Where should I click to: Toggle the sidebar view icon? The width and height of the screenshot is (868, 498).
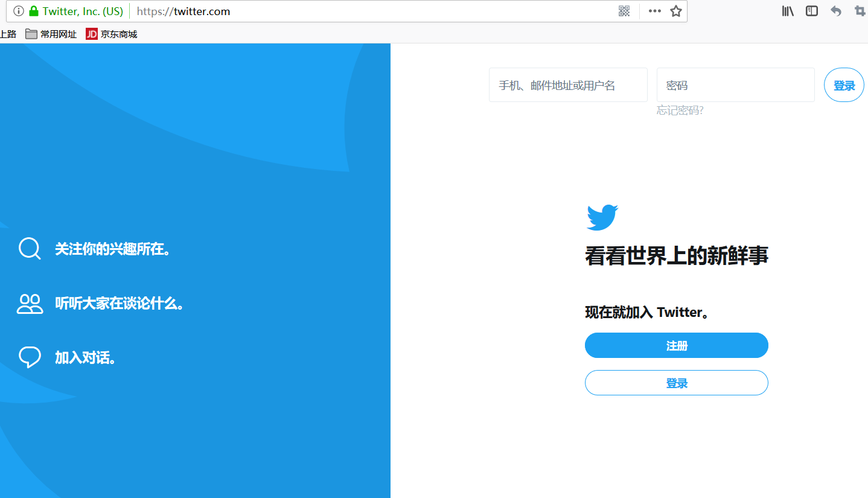[812, 11]
